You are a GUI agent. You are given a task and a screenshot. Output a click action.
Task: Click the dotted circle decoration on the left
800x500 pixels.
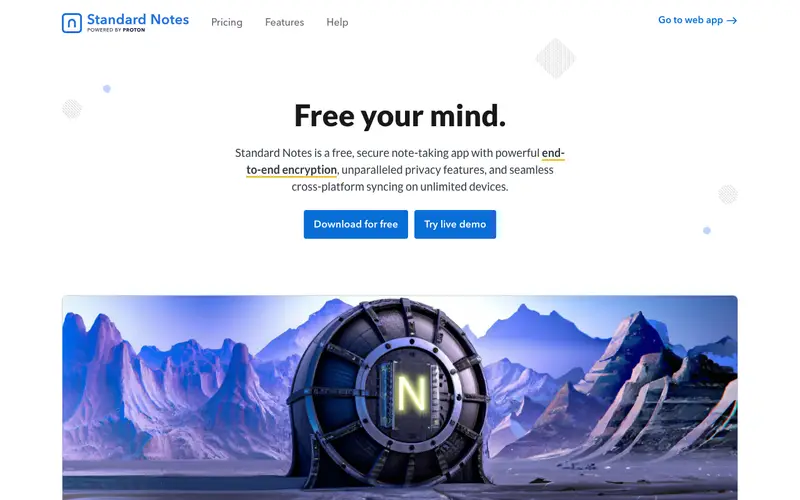pos(72,109)
